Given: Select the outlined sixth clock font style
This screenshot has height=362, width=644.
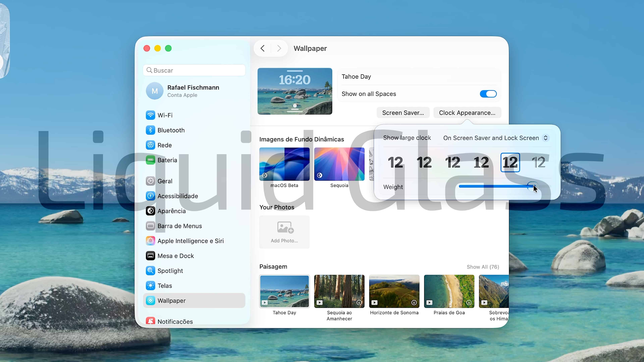Looking at the screenshot, I should point(539,162).
